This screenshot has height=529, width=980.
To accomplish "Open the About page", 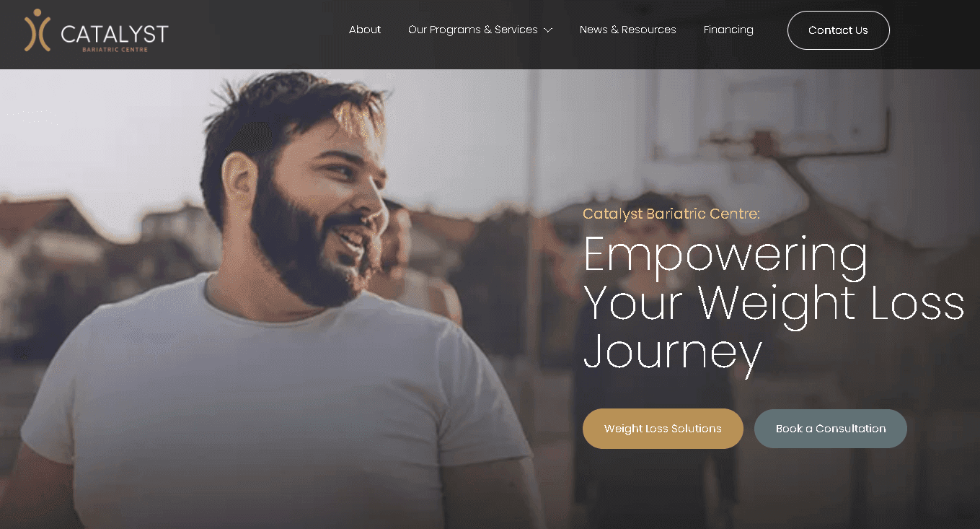I will tap(365, 30).
